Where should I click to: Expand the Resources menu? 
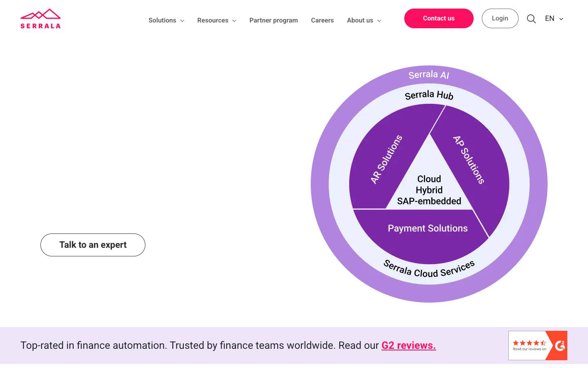pos(216,20)
